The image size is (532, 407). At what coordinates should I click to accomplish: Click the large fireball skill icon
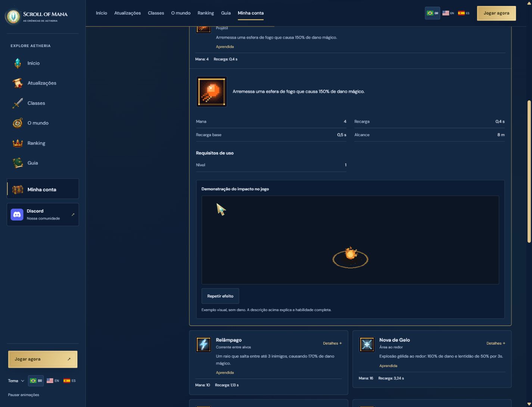point(212,92)
